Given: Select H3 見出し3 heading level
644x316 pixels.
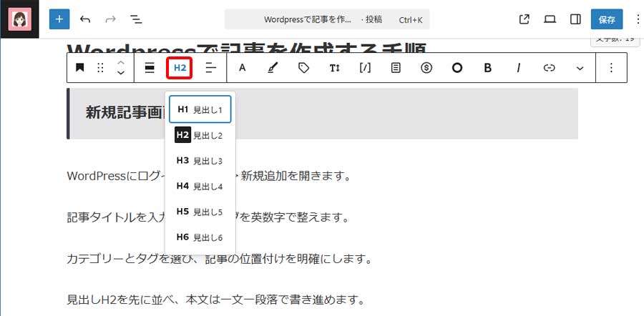Looking at the screenshot, I should click(x=200, y=160).
